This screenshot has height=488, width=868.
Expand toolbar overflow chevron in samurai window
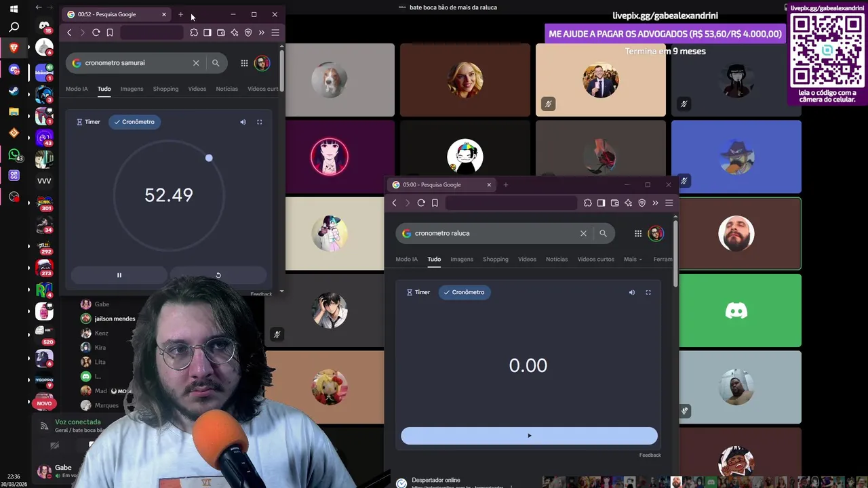(262, 33)
